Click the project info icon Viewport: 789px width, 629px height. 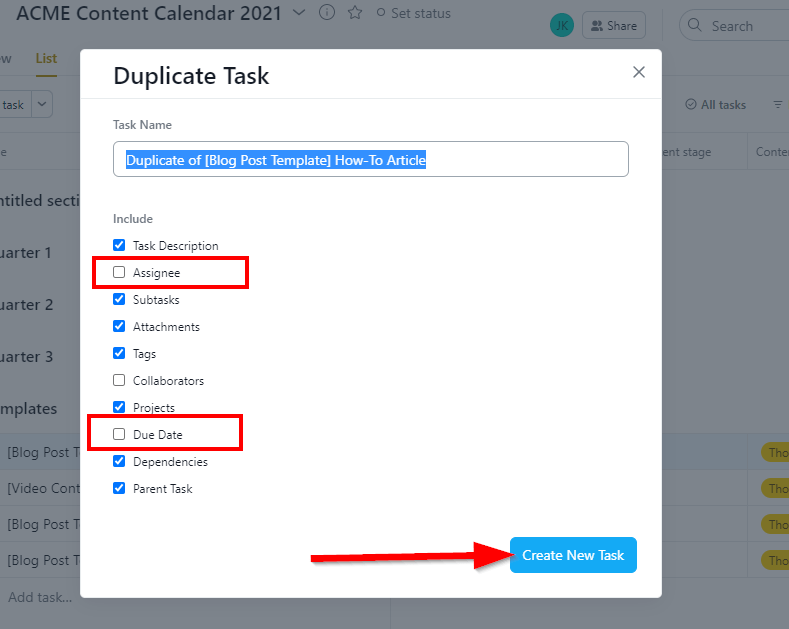[327, 12]
